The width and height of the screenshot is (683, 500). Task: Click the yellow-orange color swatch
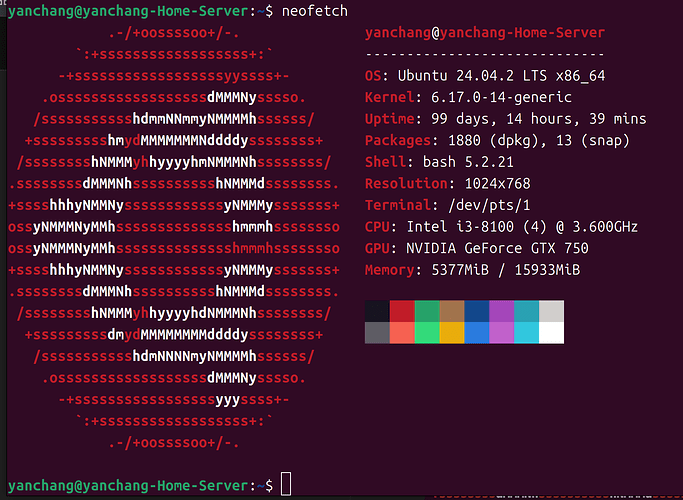click(x=452, y=333)
